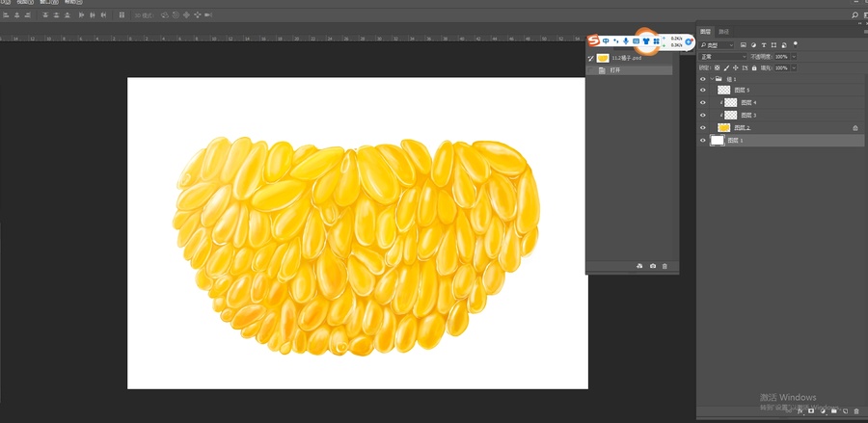Screen dimensions: 868x423
Task: Open Sogou skin (shirt) icon
Action: click(x=646, y=40)
